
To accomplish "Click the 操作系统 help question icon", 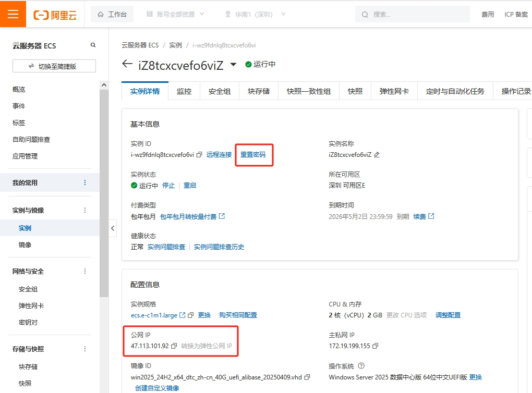I will pos(361,366).
